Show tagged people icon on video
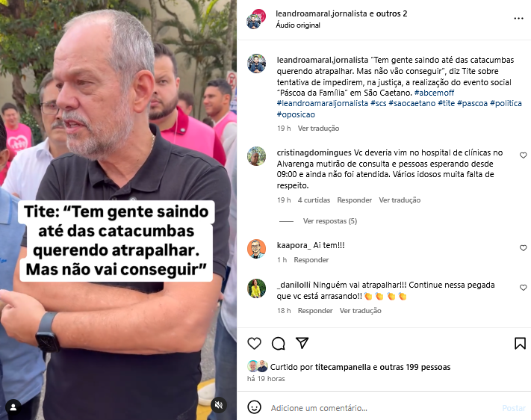Image resolution: width=531 pixels, height=420 pixels. coord(13,407)
